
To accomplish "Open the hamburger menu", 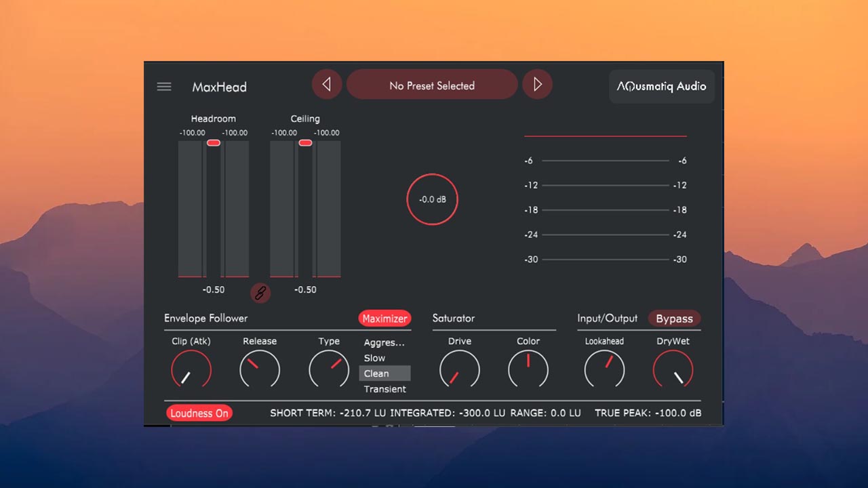I will [x=163, y=86].
